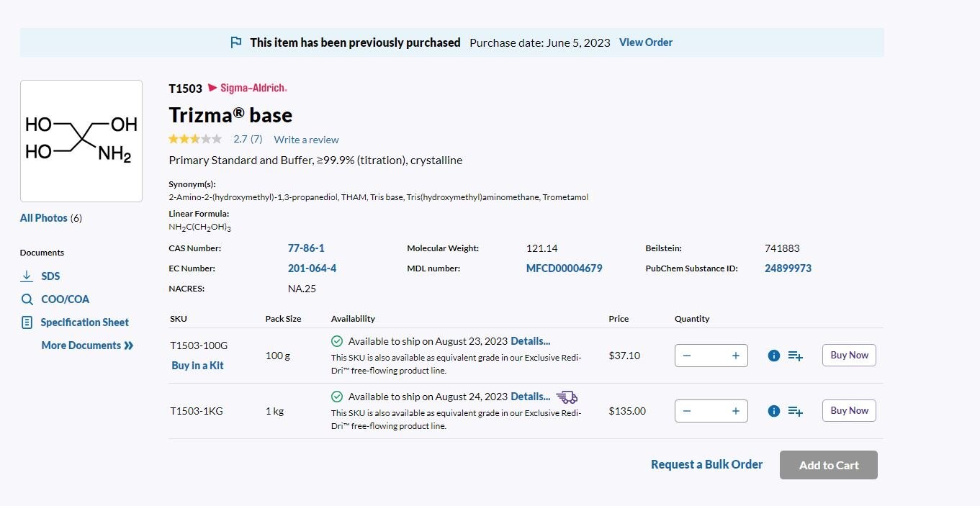The image size is (980, 506).
Task: Open View Order link in banner
Action: point(645,42)
